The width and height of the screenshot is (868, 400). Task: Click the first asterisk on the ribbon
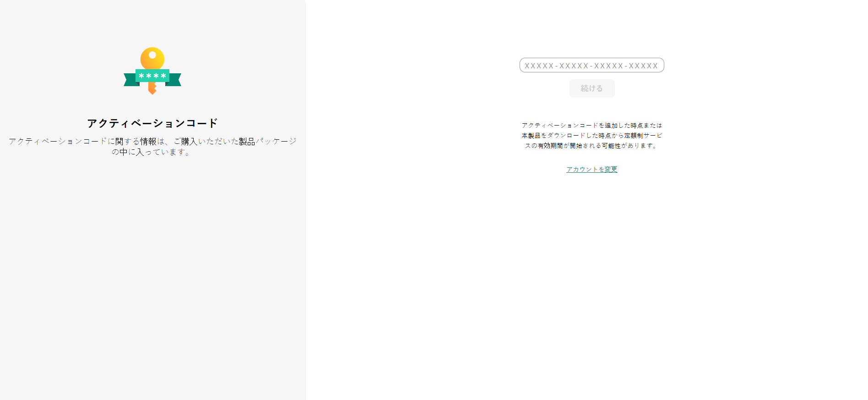pos(141,76)
